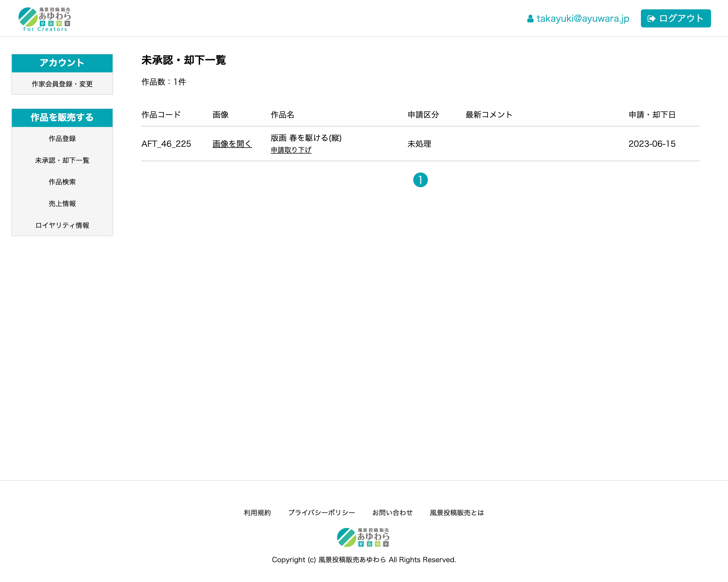
Task: Click the 申請区分 column header
Action: (x=423, y=115)
